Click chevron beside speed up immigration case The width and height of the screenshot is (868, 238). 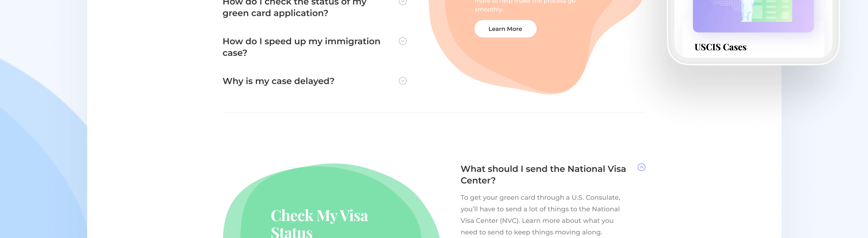[x=402, y=41]
